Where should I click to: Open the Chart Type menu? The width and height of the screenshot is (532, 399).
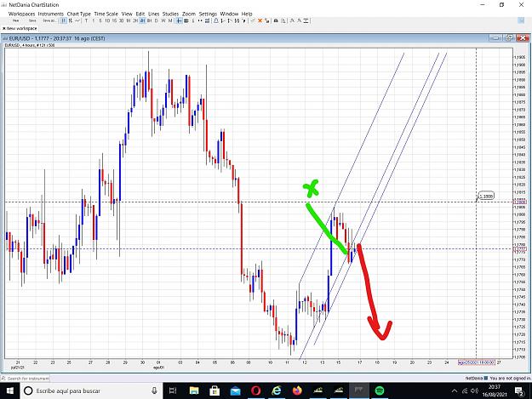[x=78, y=14]
